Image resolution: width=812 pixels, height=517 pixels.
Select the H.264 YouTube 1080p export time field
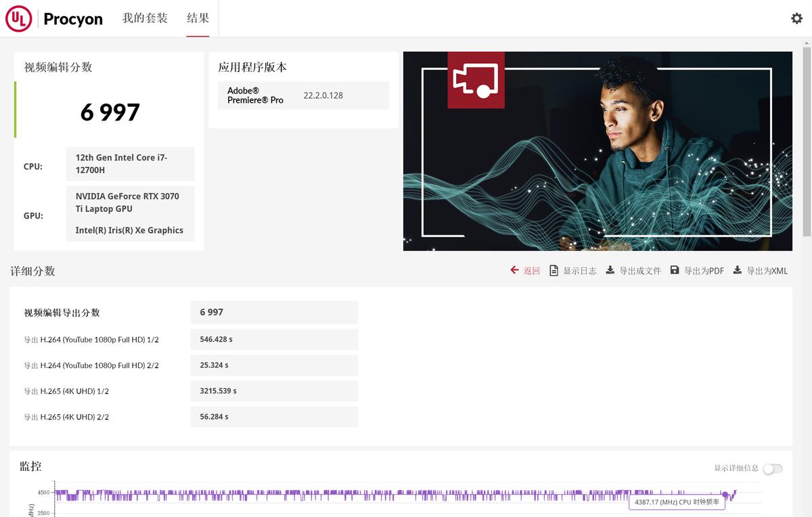point(273,339)
